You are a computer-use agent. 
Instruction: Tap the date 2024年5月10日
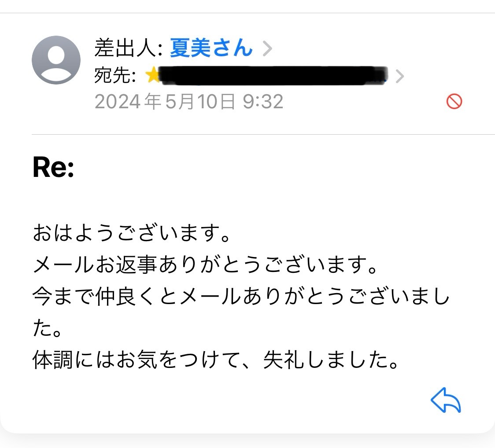point(165,102)
